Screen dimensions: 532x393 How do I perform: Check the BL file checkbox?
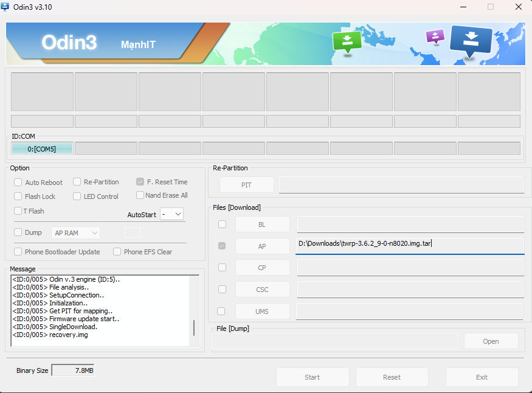222,224
